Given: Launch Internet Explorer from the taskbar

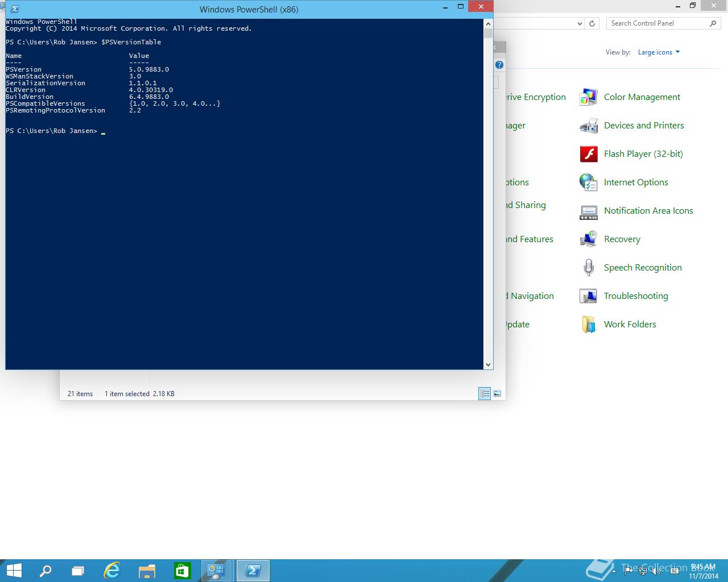Looking at the screenshot, I should [113, 571].
